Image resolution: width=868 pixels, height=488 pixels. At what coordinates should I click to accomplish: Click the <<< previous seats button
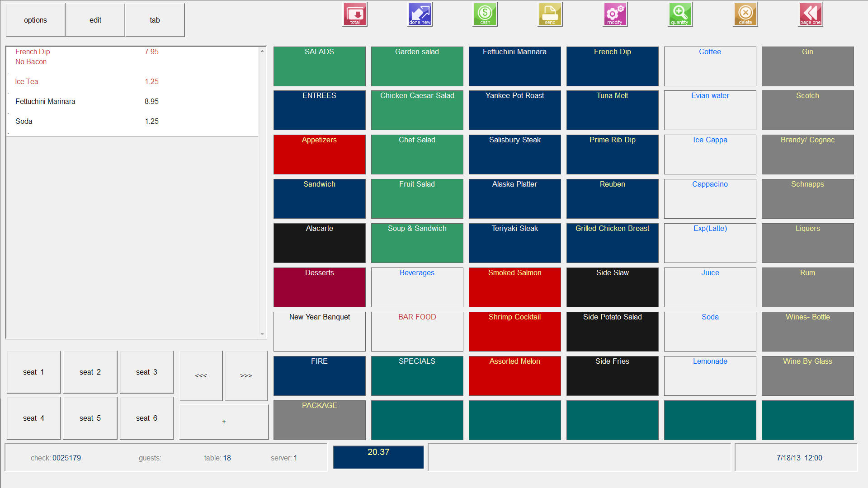click(x=201, y=375)
